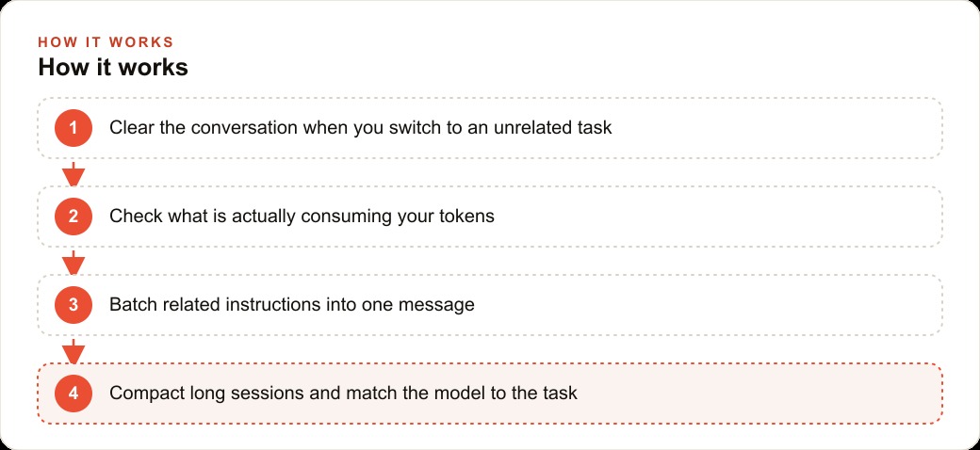980x450 pixels.
Task: Click the red number 4 circle
Action: (x=73, y=394)
